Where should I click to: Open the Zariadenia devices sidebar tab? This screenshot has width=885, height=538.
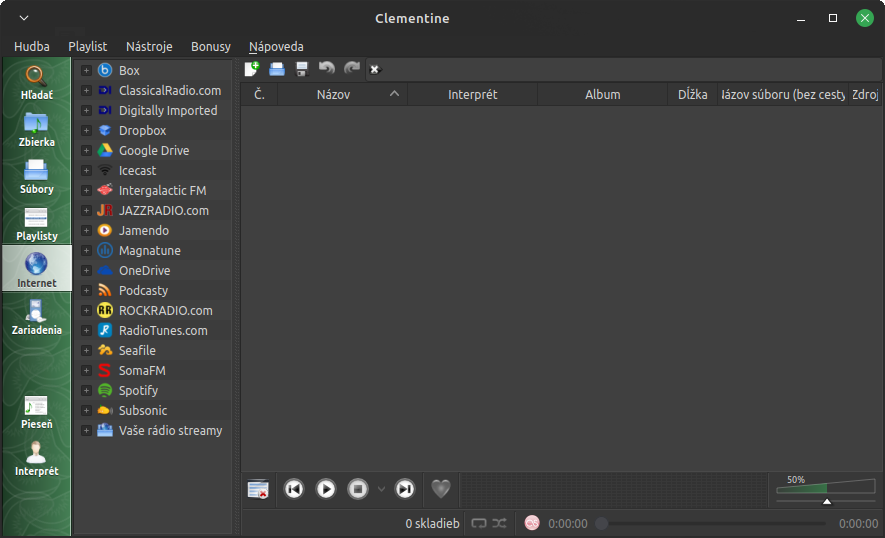(36, 317)
